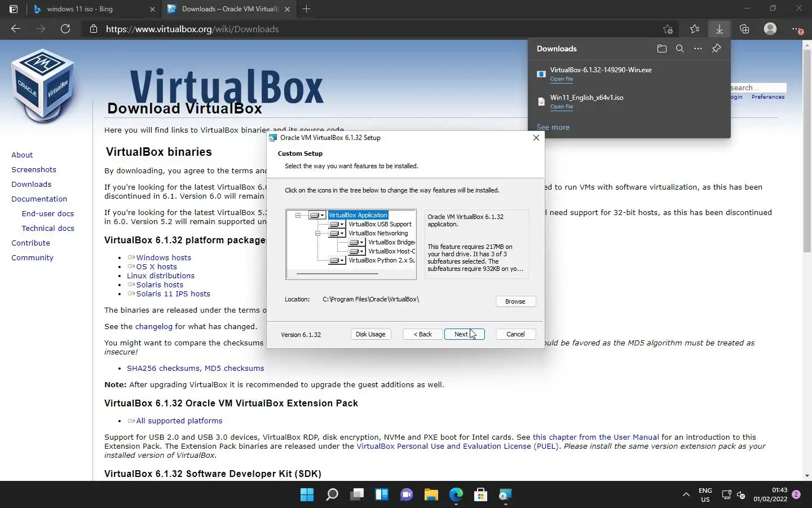Open Screenshots in site sidebar

[34, 169]
